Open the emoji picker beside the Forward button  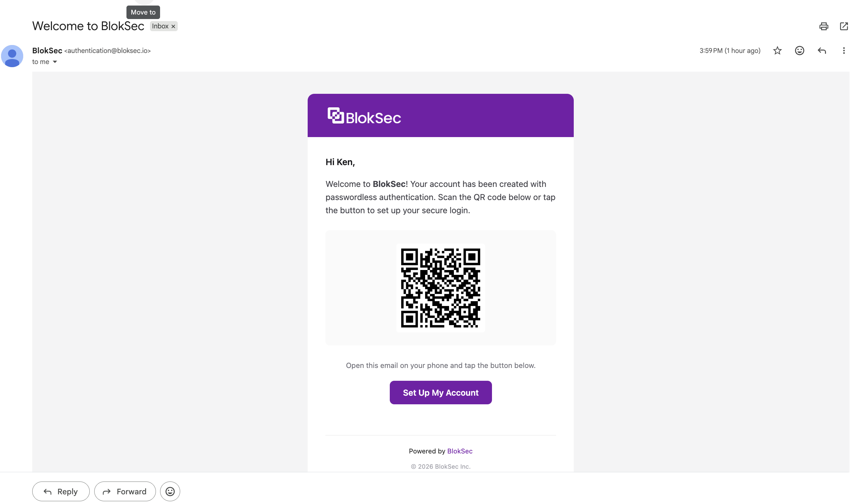point(170,491)
